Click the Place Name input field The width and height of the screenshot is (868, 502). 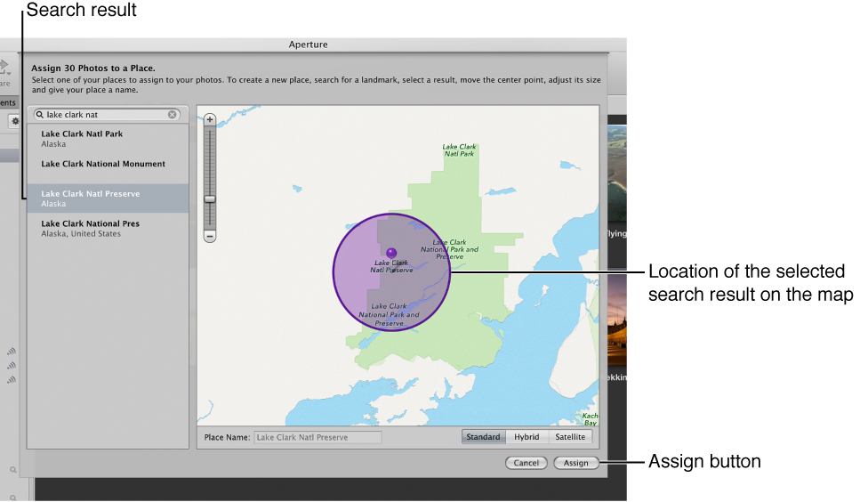[317, 437]
